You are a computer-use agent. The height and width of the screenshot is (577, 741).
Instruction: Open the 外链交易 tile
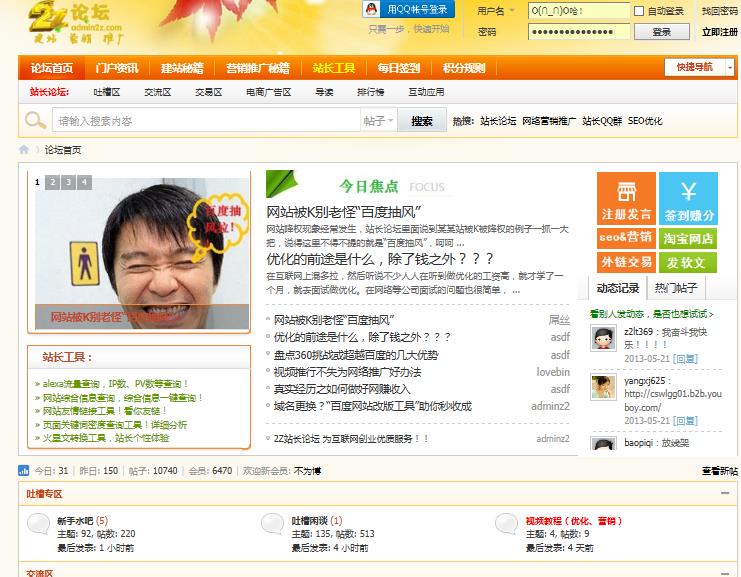tap(626, 262)
